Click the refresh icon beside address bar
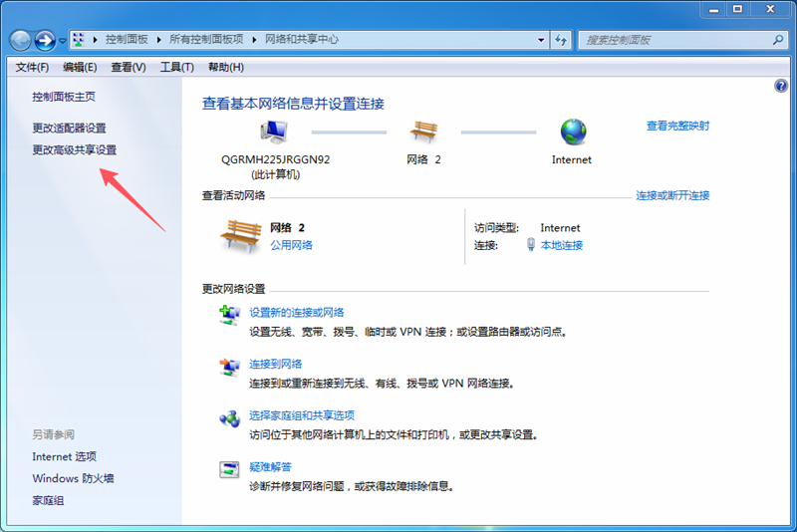This screenshot has height=532, width=797. [561, 40]
